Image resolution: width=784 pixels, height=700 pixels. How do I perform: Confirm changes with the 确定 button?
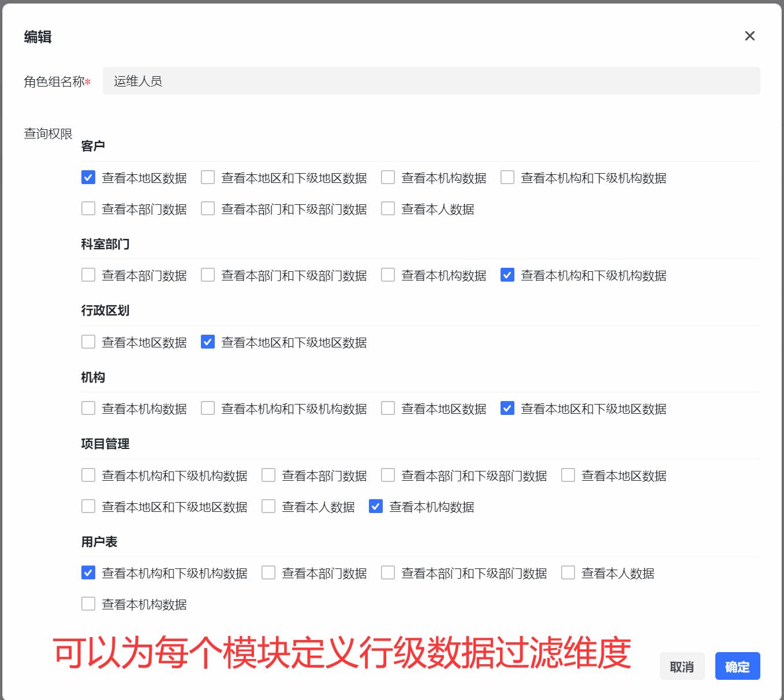737,667
